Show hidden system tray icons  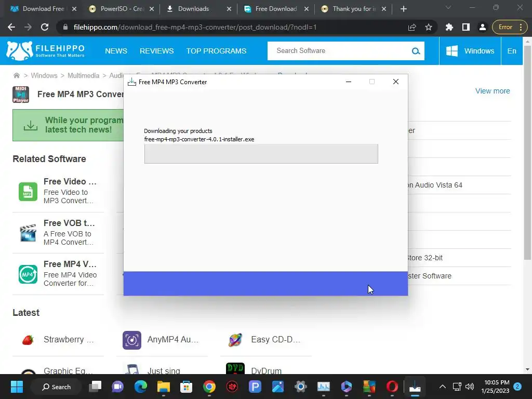[443, 387]
